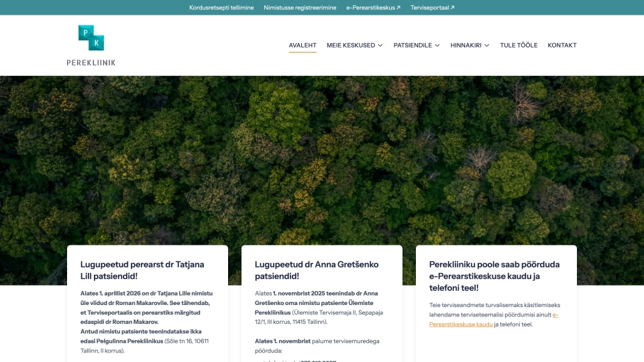
Task: Expand the Patsiendile dropdown arrow
Action: pyautogui.click(x=437, y=46)
